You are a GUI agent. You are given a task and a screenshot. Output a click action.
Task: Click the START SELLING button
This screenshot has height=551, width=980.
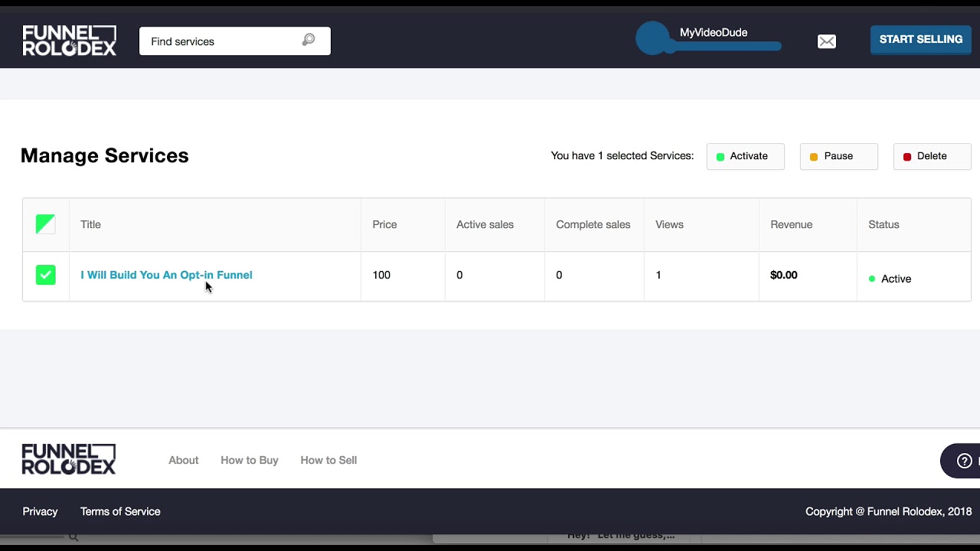click(920, 39)
